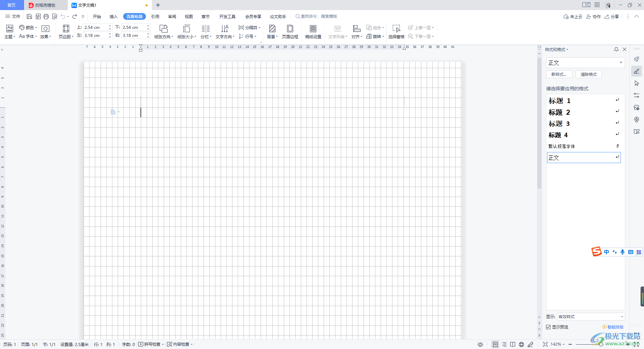Open Print Preview icon
This screenshot has width=644, height=349.
[55, 16]
